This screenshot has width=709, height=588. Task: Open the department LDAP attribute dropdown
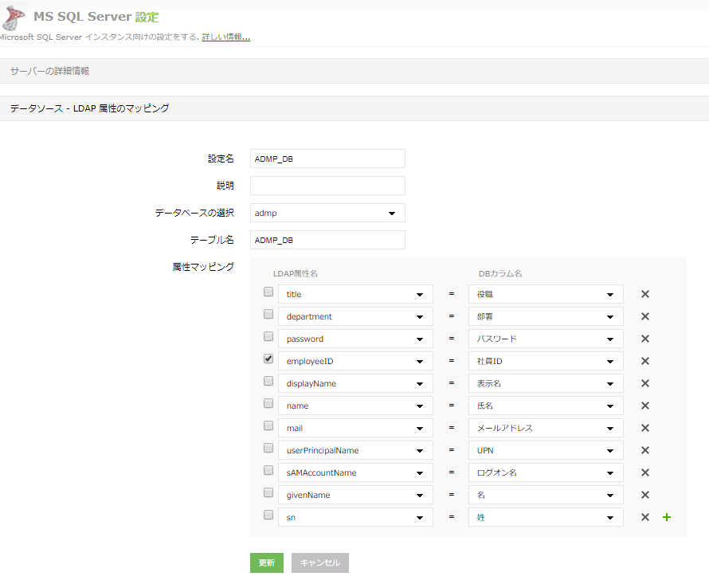pyautogui.click(x=355, y=316)
